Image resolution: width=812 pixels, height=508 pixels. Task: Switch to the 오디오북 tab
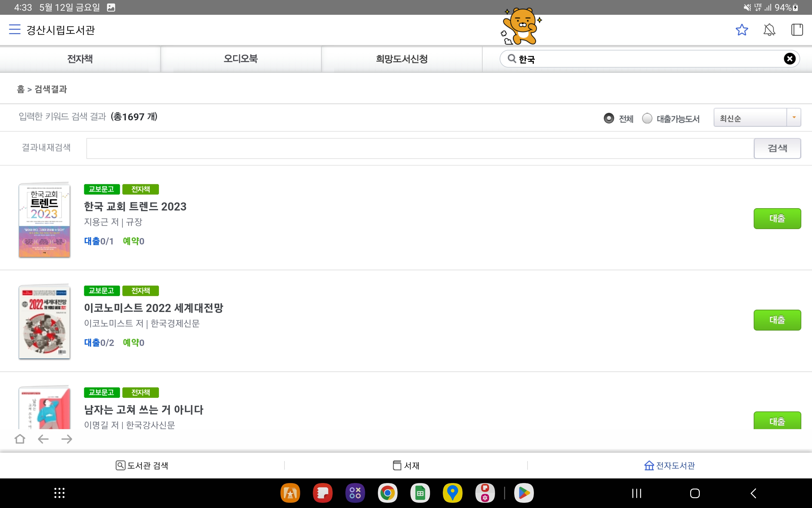pos(240,59)
